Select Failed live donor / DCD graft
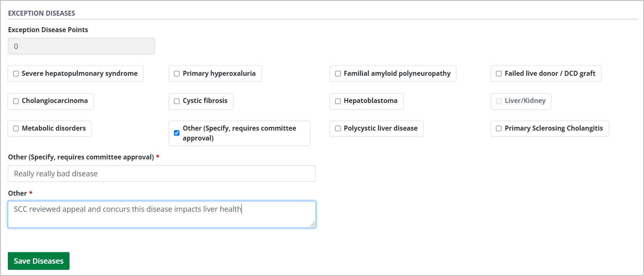644x276 pixels. tap(499, 73)
